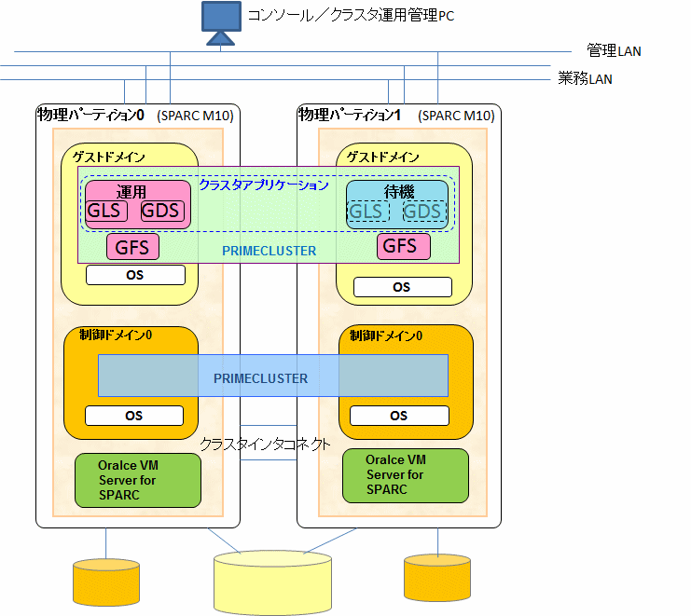Click the クラスタアプリケーション label
Image resolution: width=691 pixels, height=616 pixels.
[264, 185]
